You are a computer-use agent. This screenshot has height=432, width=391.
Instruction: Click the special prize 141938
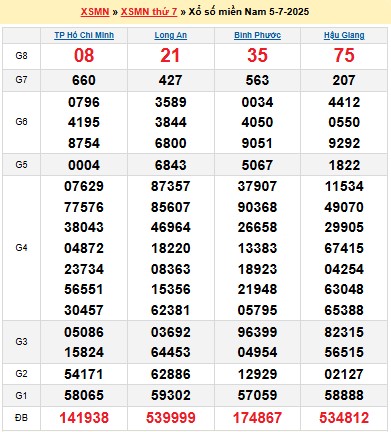click(x=84, y=418)
